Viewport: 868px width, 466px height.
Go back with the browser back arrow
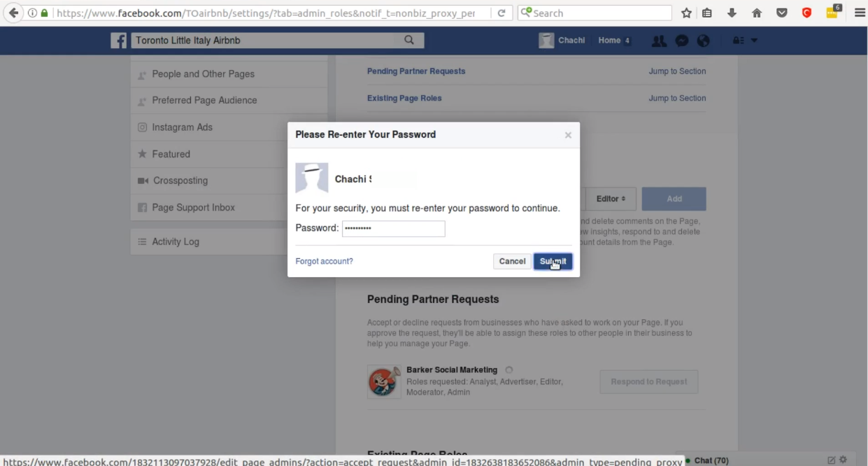(13, 13)
